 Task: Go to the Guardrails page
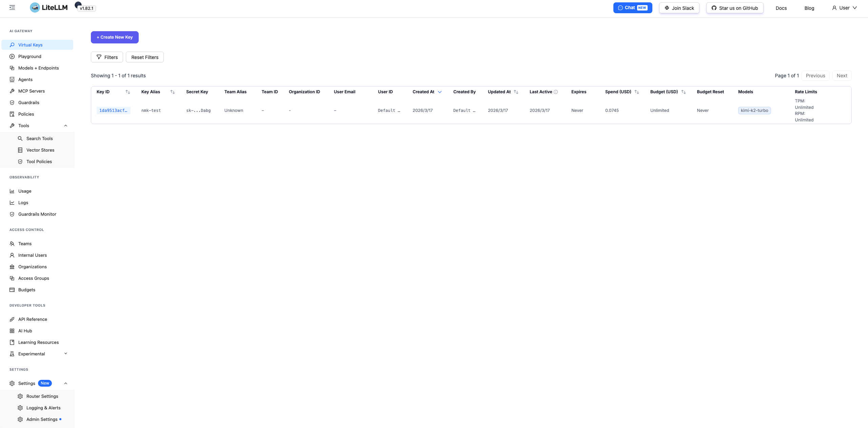click(x=28, y=102)
